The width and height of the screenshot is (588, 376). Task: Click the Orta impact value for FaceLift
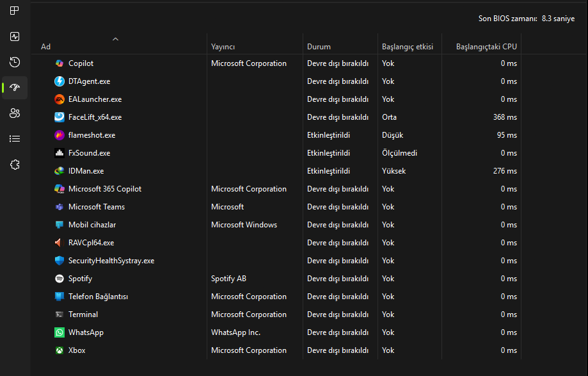[x=389, y=117]
